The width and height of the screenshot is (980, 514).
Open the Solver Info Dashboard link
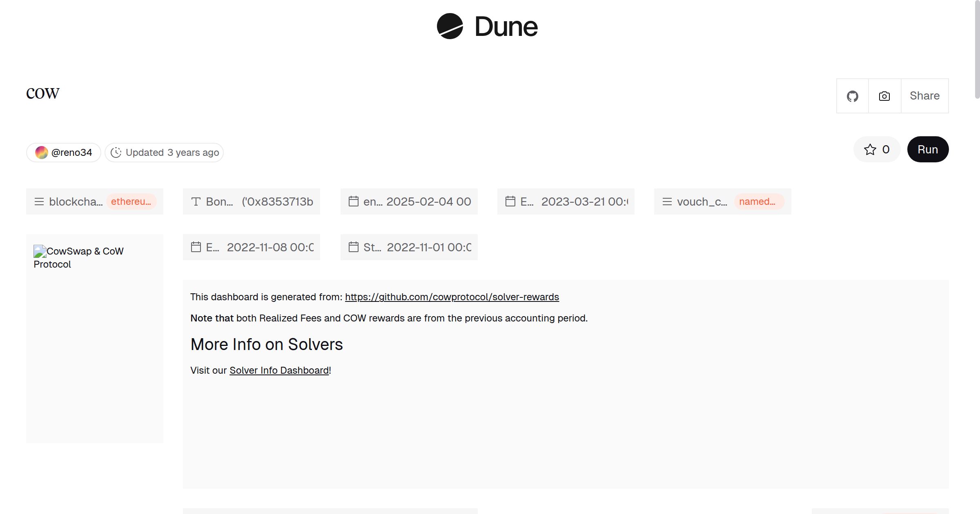[279, 370]
